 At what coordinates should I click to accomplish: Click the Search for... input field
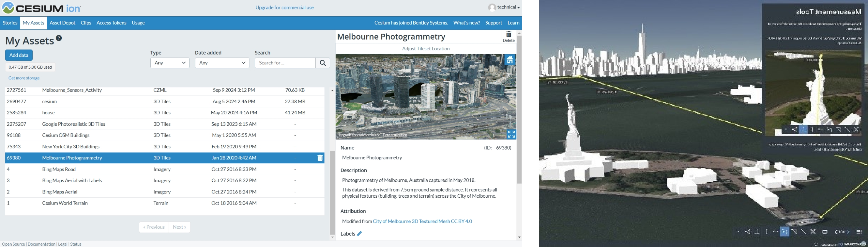click(285, 63)
